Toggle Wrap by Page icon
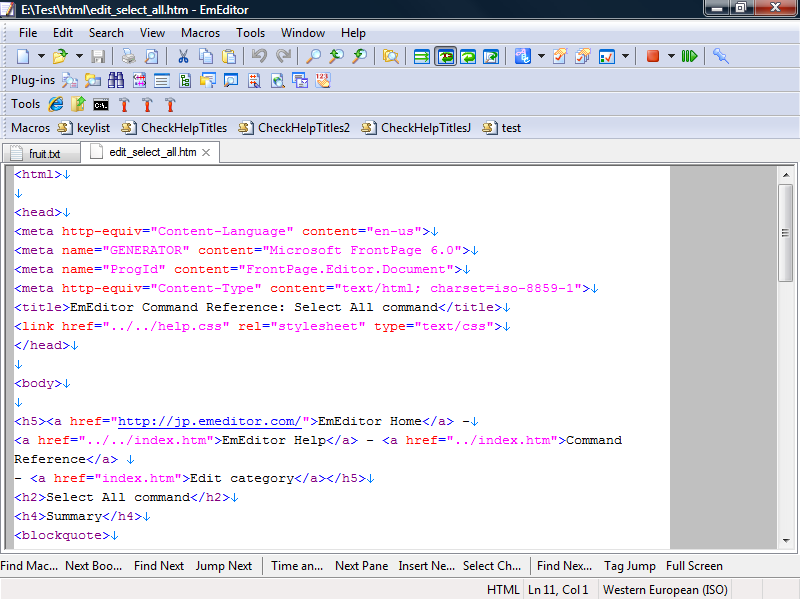Image resolution: width=800 pixels, height=599 pixels. coord(491,56)
